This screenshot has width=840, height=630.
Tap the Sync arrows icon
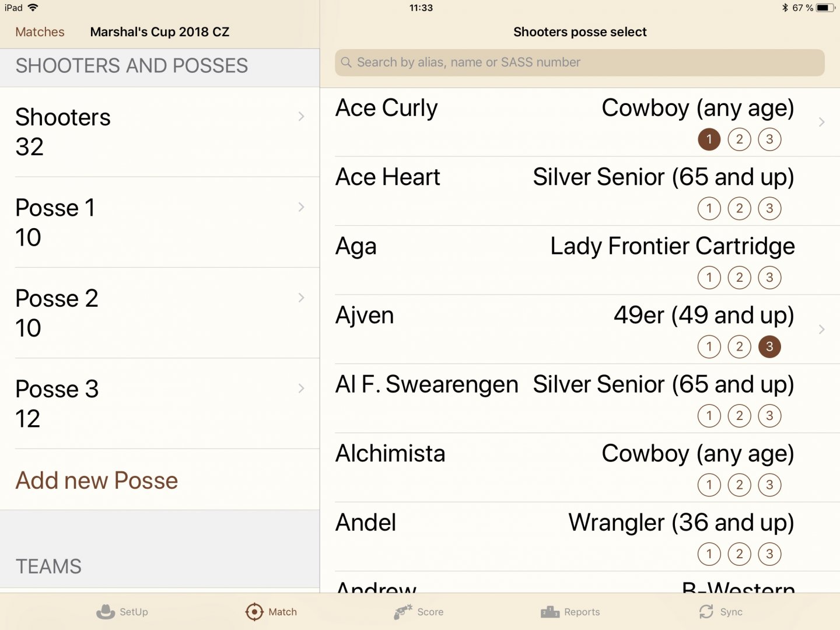point(706,612)
